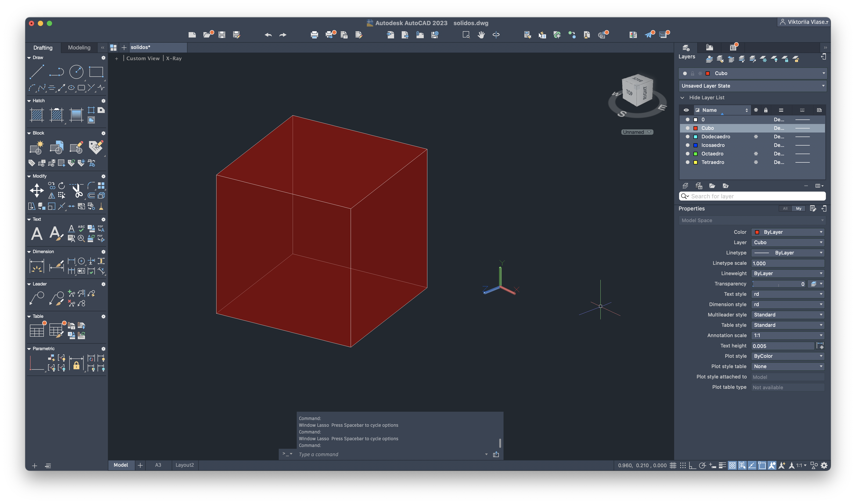Click the X-Ray visual style label
856x504 pixels.
pyautogui.click(x=174, y=58)
